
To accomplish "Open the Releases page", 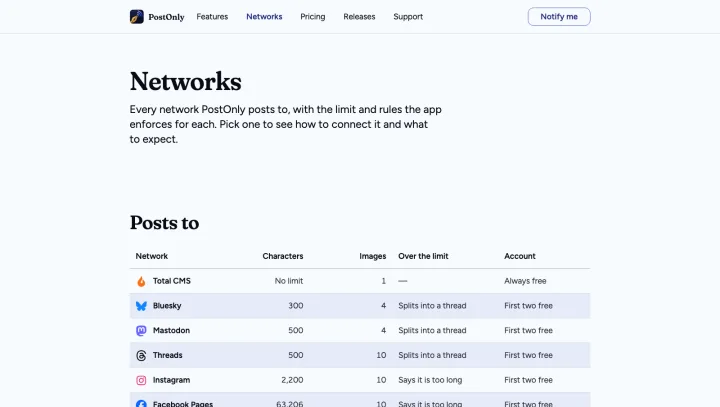I will tap(359, 17).
